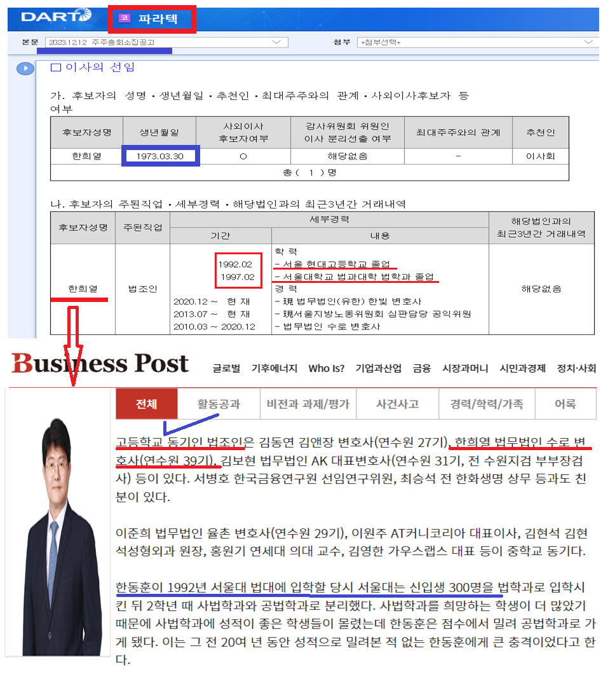This screenshot has width=601, height=700.
Task: Click the 한희열 cell in the first table
Action: point(86,156)
